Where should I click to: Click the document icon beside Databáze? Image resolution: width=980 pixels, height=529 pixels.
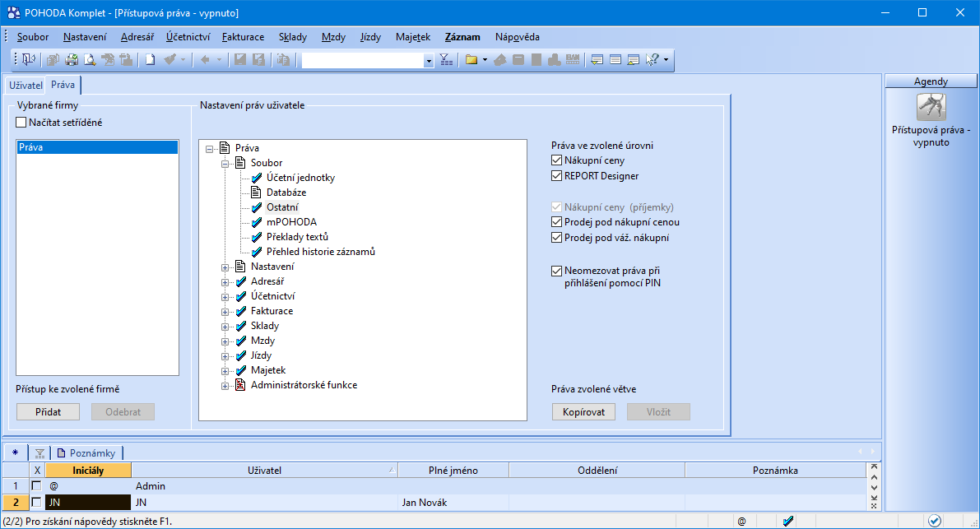(x=256, y=193)
